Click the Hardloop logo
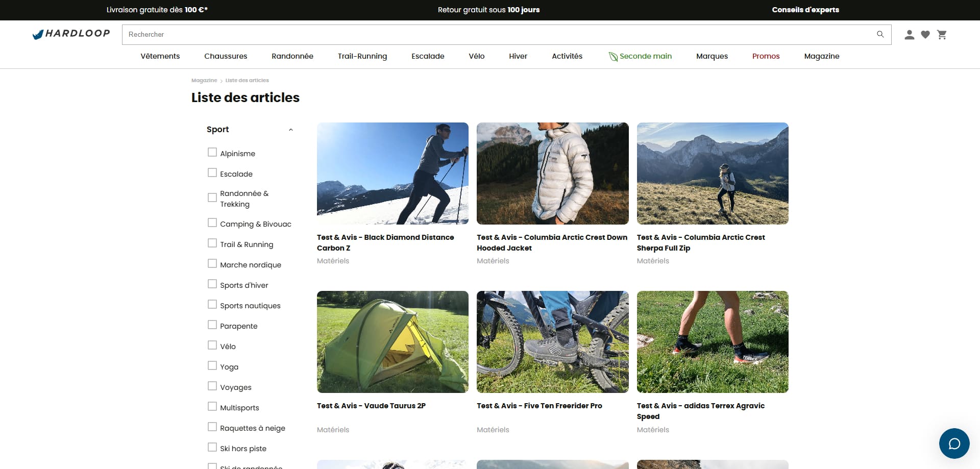Image resolution: width=980 pixels, height=469 pixels. (71, 34)
